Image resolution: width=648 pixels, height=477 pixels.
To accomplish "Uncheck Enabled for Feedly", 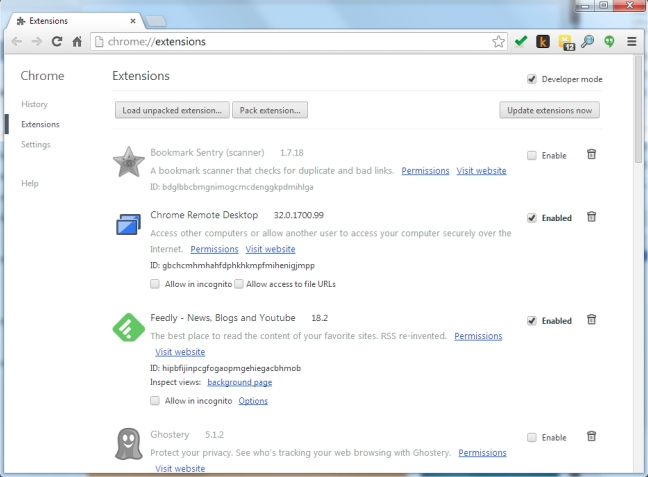I will [532, 321].
